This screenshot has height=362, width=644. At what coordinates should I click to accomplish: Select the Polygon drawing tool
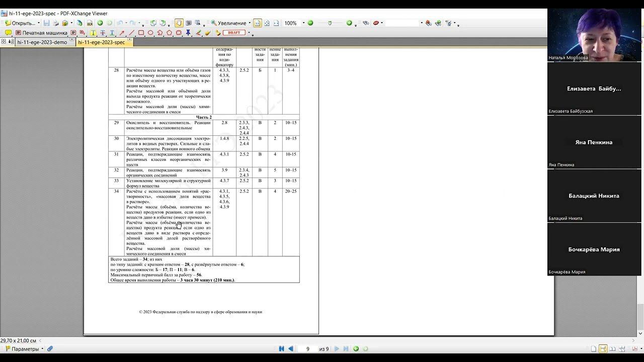169,33
